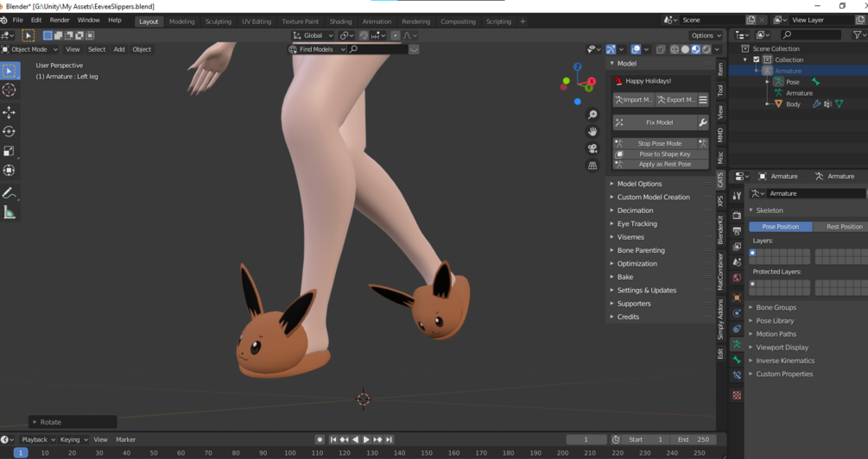
Task: Jump to the last frame
Action: coord(390,440)
